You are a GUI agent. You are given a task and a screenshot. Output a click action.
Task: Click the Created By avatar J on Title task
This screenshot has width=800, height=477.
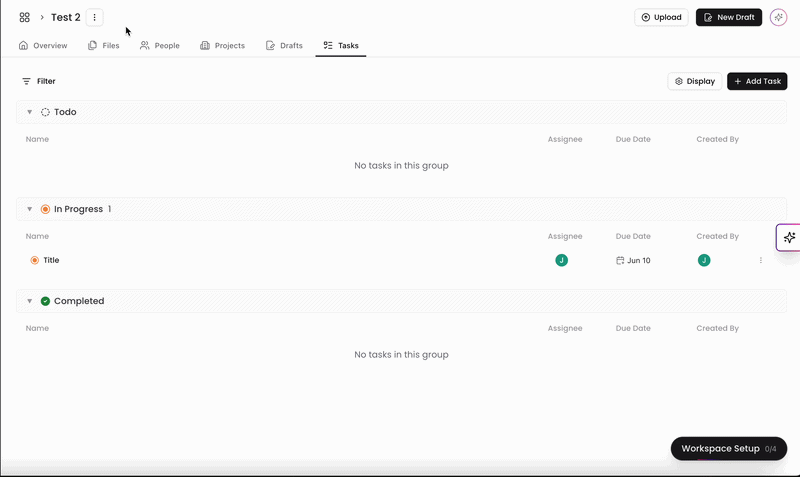704,260
